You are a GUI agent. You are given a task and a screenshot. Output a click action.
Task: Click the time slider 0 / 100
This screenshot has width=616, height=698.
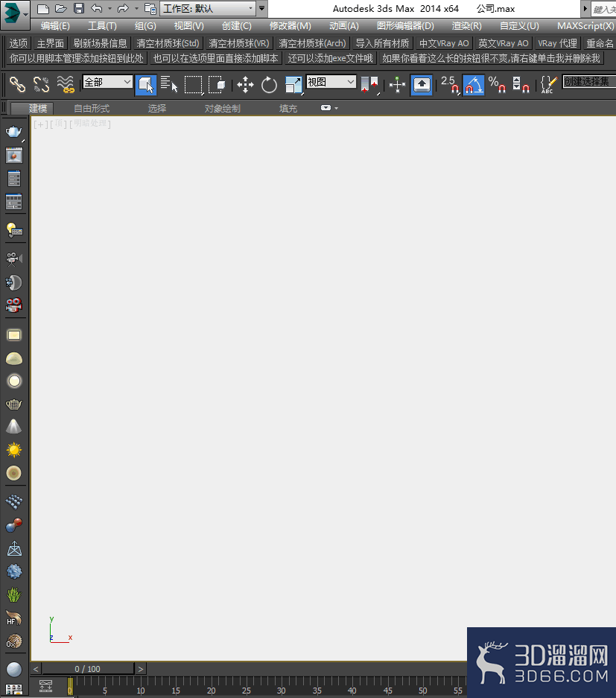[x=88, y=669]
